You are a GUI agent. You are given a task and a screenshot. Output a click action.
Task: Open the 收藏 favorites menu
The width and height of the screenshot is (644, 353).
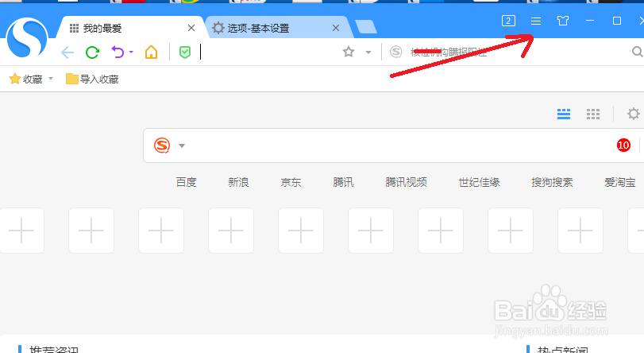point(31,79)
